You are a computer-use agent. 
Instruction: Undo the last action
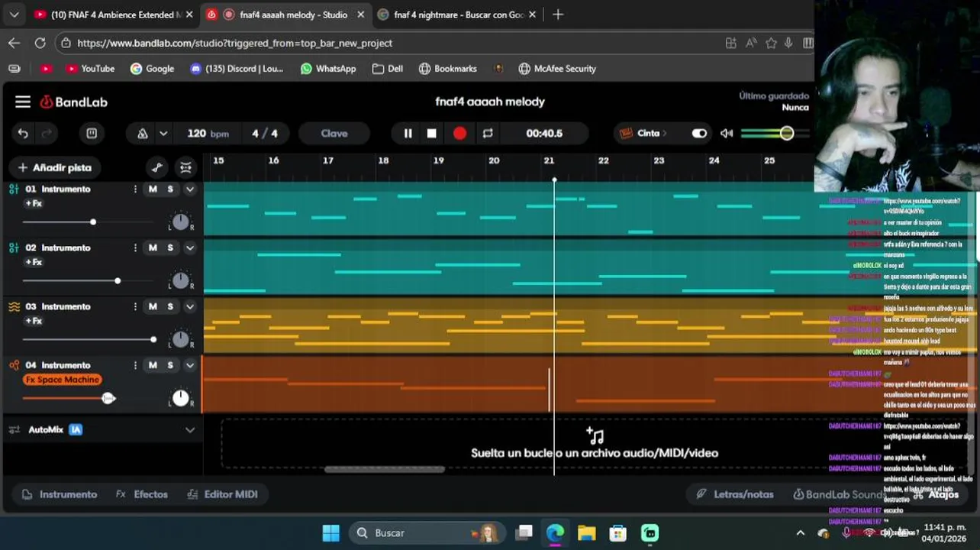23,134
